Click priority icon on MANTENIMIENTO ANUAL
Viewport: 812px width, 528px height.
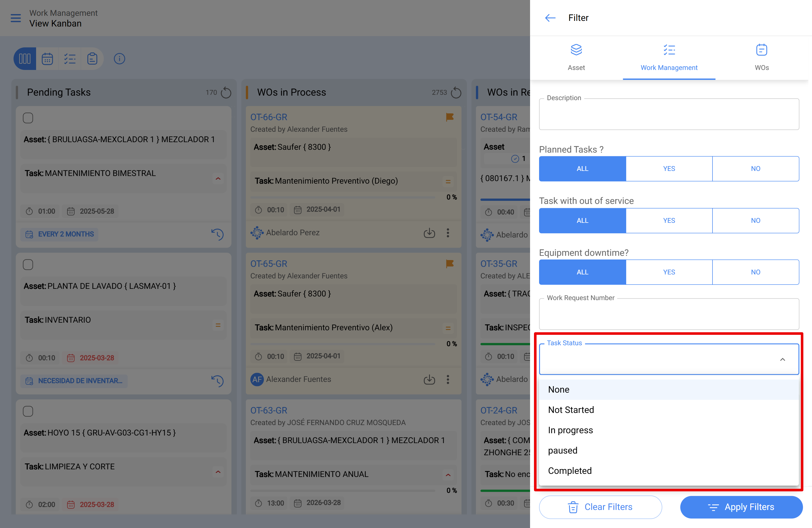pyautogui.click(x=448, y=475)
